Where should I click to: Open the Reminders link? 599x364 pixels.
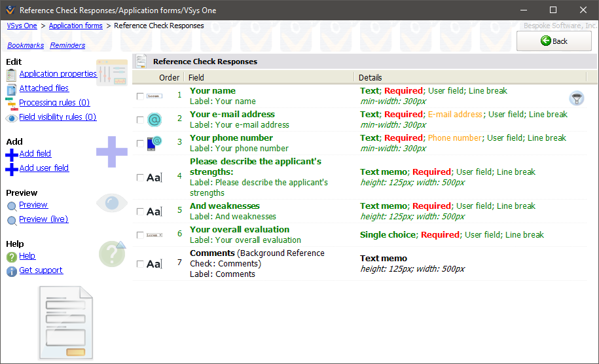[x=67, y=46]
